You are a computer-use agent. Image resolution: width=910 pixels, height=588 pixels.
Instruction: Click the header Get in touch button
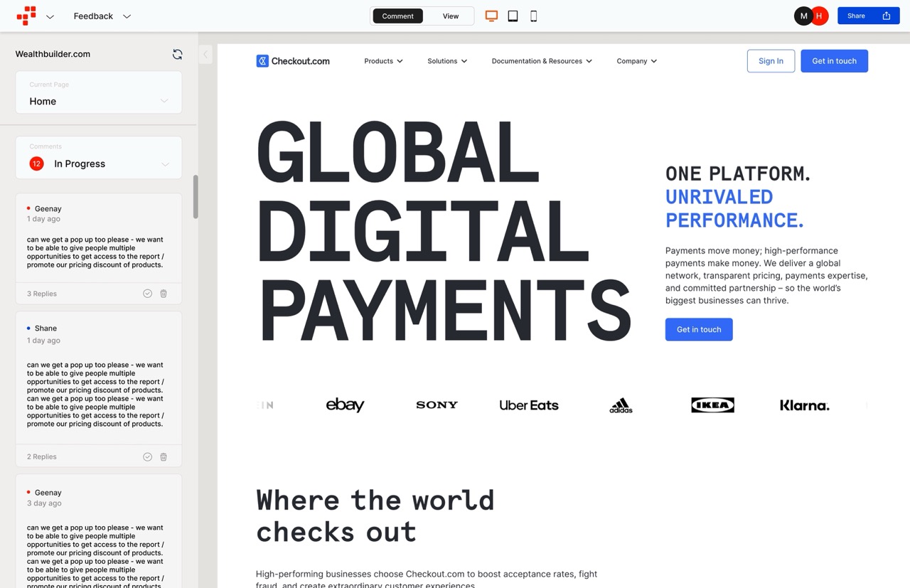tap(834, 61)
